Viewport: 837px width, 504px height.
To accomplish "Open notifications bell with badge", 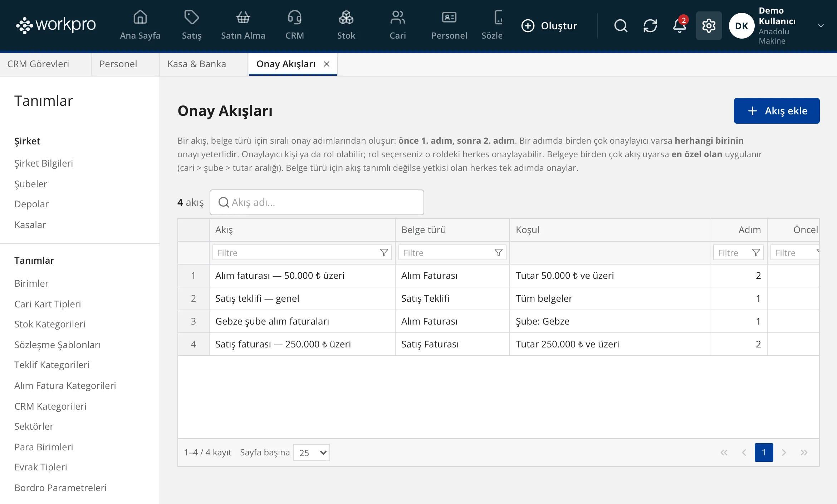I will click(679, 26).
